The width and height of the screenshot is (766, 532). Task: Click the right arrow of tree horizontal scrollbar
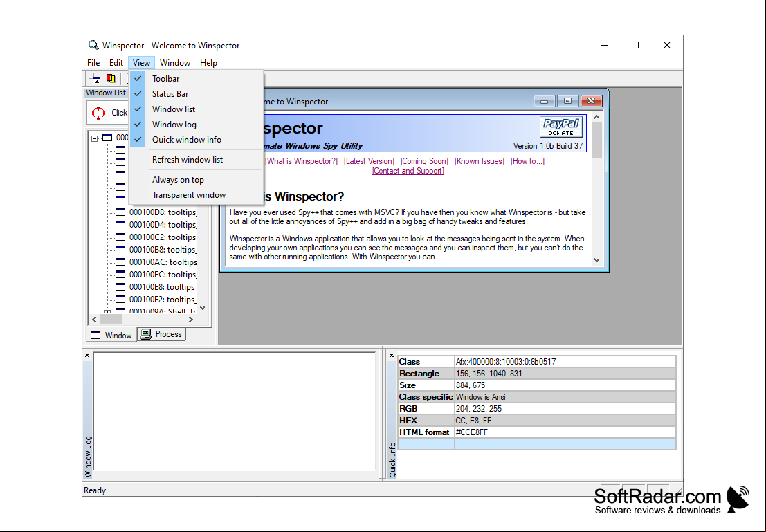pyautogui.click(x=191, y=319)
